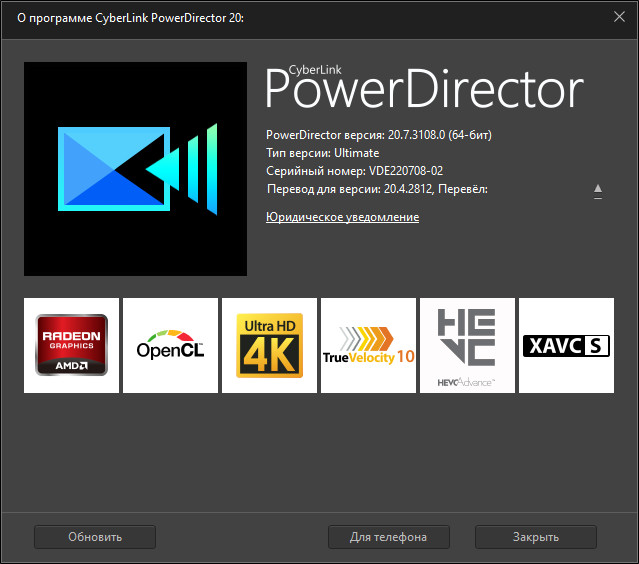Click the Закрыть button
Screen dimensions: 639x564
click(x=536, y=537)
